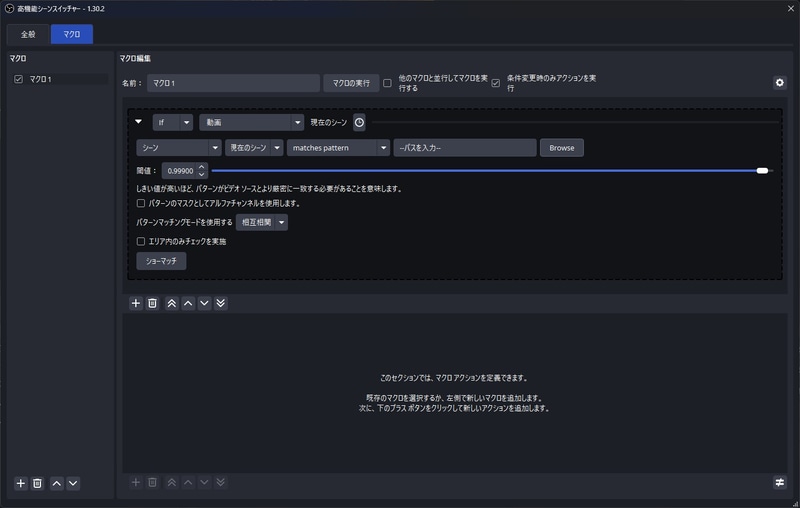
Task: Click the ショーマッチ button
Action: (x=161, y=261)
